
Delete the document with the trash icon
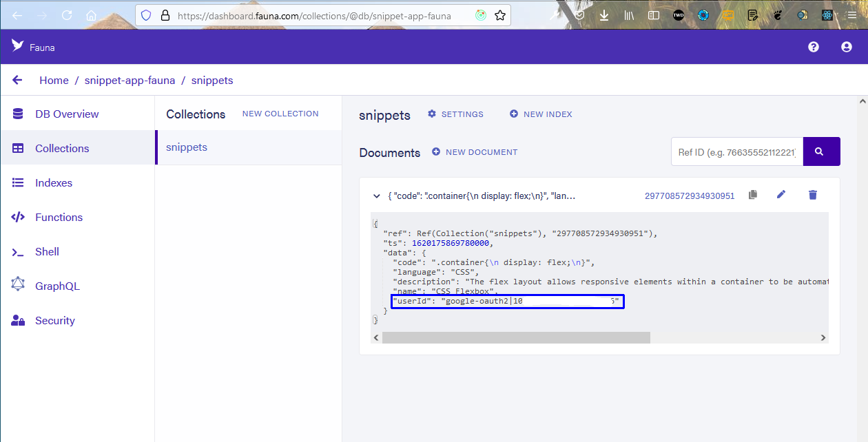point(813,195)
